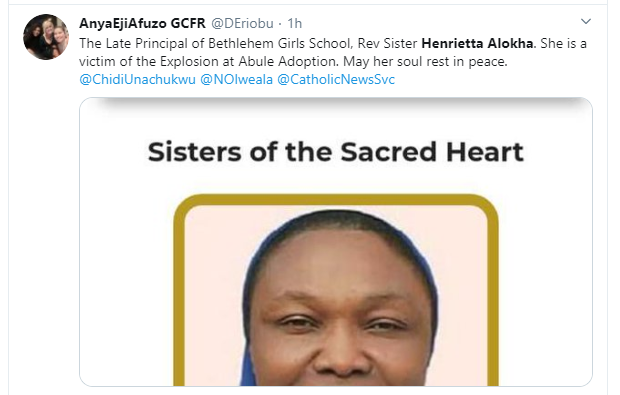Click the sentence May her soul rest in peace

click(425, 61)
